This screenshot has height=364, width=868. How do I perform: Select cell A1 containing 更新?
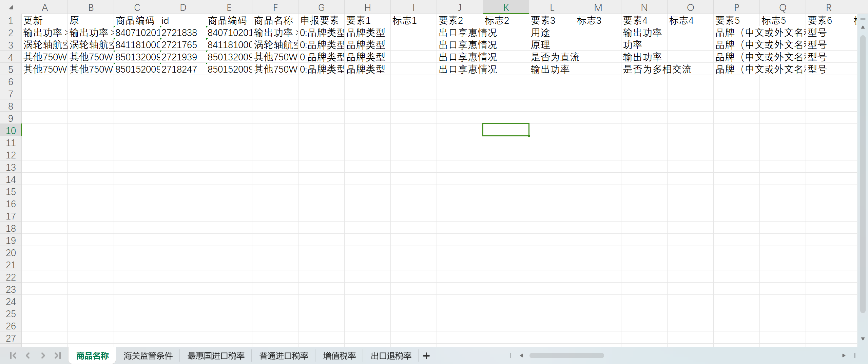click(45, 20)
